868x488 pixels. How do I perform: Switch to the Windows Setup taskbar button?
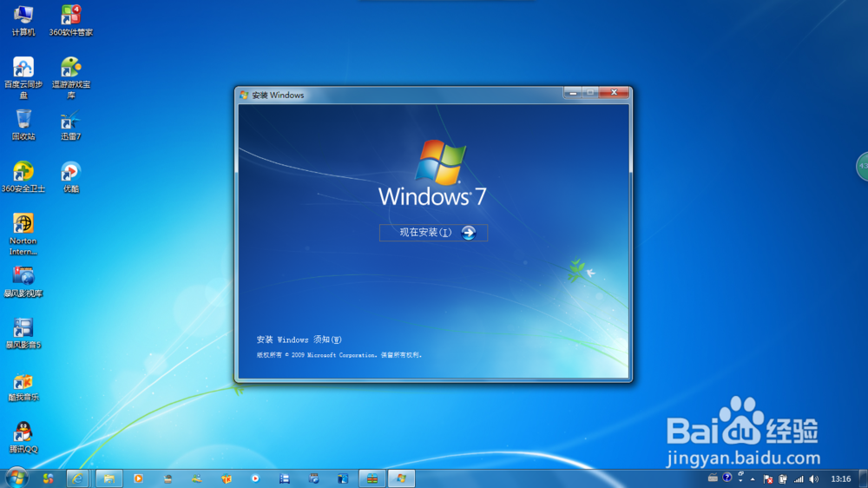tap(401, 478)
